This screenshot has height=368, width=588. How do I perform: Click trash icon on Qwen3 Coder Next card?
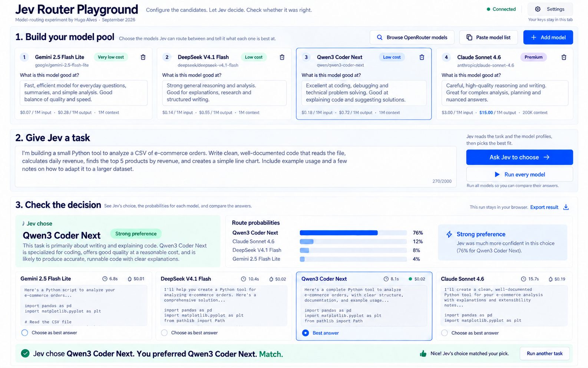422,57
